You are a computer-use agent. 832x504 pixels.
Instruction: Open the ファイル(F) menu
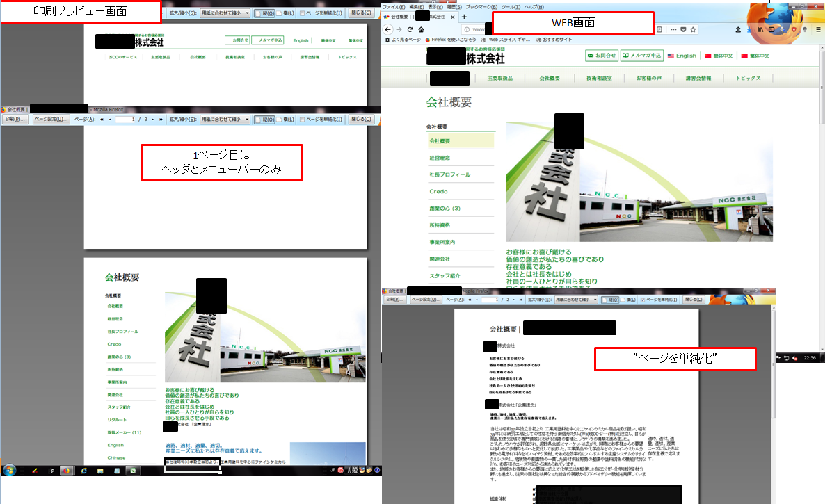point(393,6)
